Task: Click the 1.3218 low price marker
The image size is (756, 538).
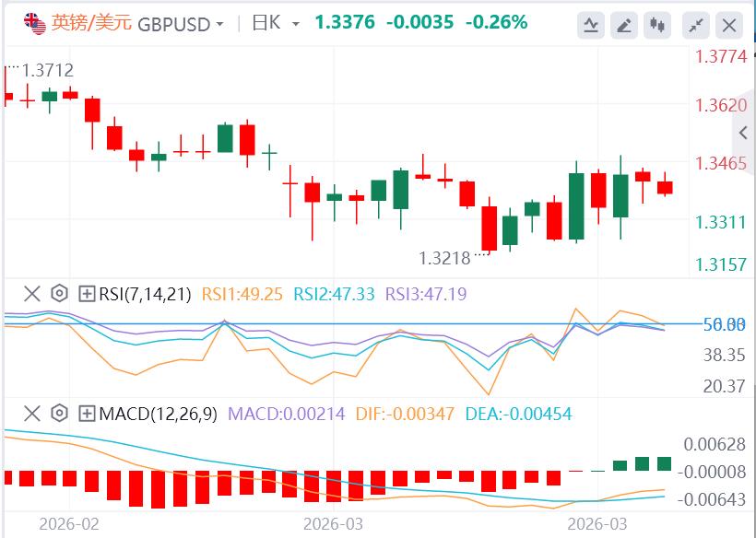Action: click(x=444, y=258)
